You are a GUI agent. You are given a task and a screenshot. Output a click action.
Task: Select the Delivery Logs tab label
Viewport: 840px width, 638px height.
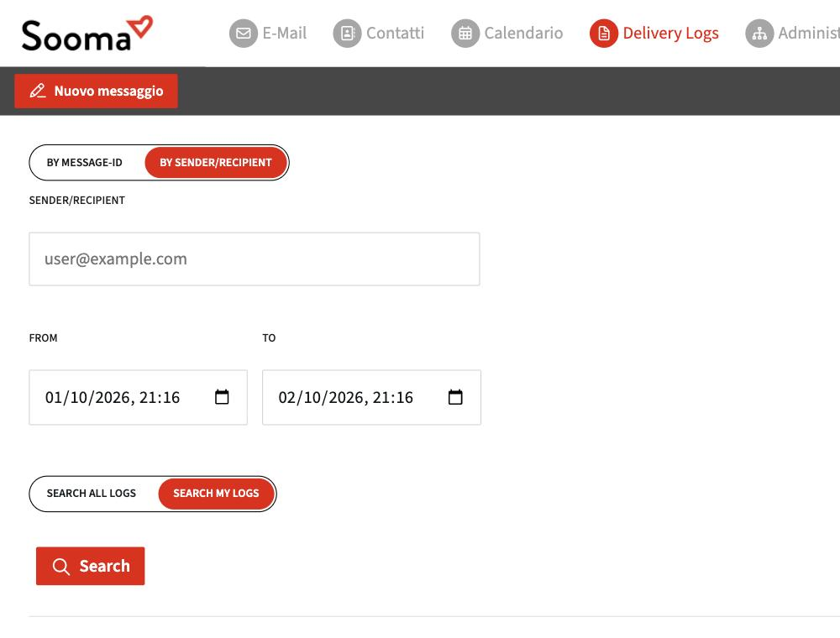pyautogui.click(x=670, y=34)
